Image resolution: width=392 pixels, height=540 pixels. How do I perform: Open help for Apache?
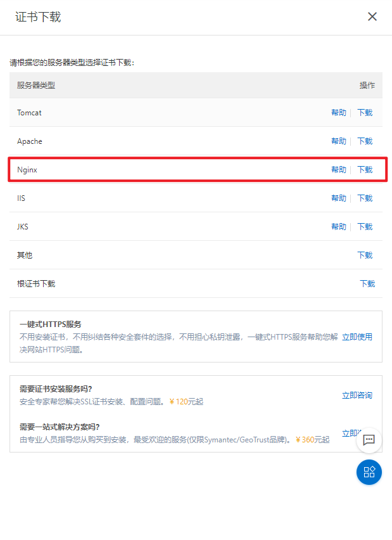(x=339, y=141)
